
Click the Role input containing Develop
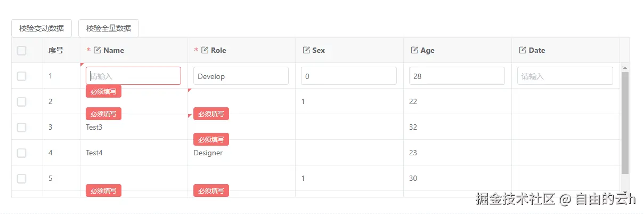pos(241,76)
